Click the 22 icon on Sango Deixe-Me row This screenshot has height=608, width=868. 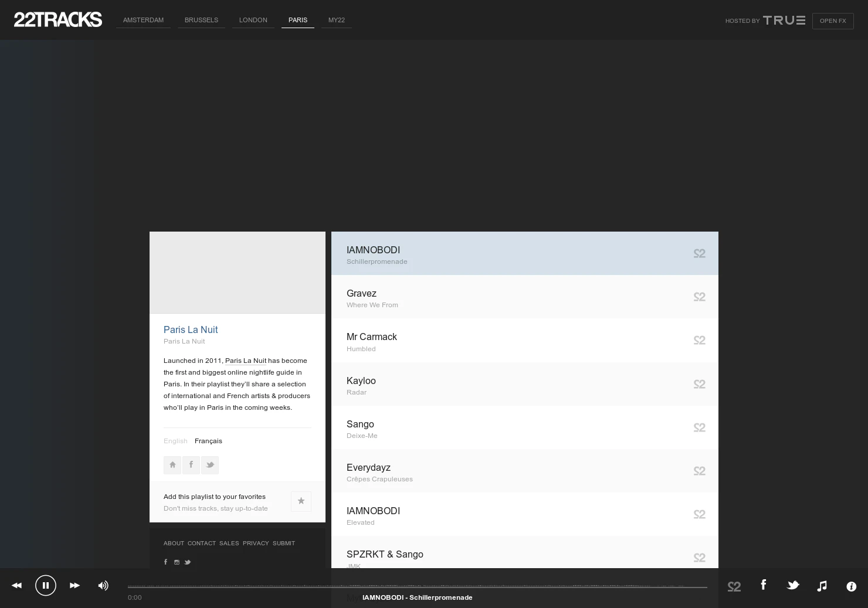[699, 427]
